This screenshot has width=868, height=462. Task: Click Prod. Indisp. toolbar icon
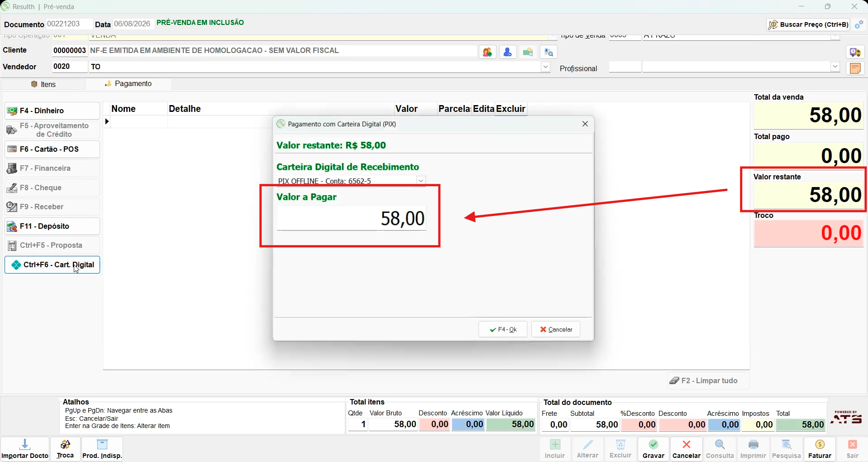[102, 449]
